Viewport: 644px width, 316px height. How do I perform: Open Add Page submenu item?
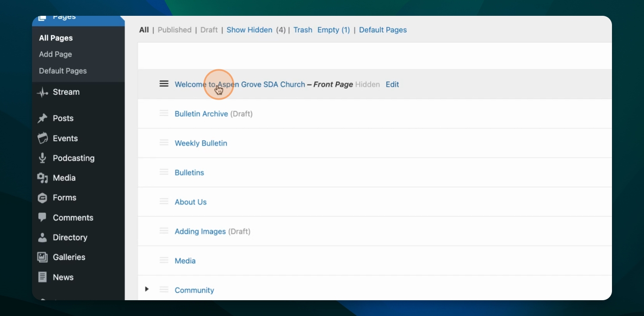(55, 54)
